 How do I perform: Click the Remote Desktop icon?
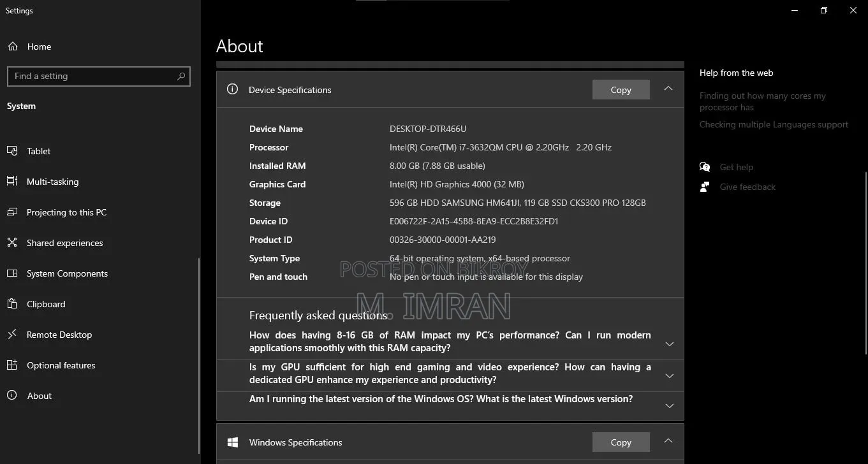tap(12, 335)
